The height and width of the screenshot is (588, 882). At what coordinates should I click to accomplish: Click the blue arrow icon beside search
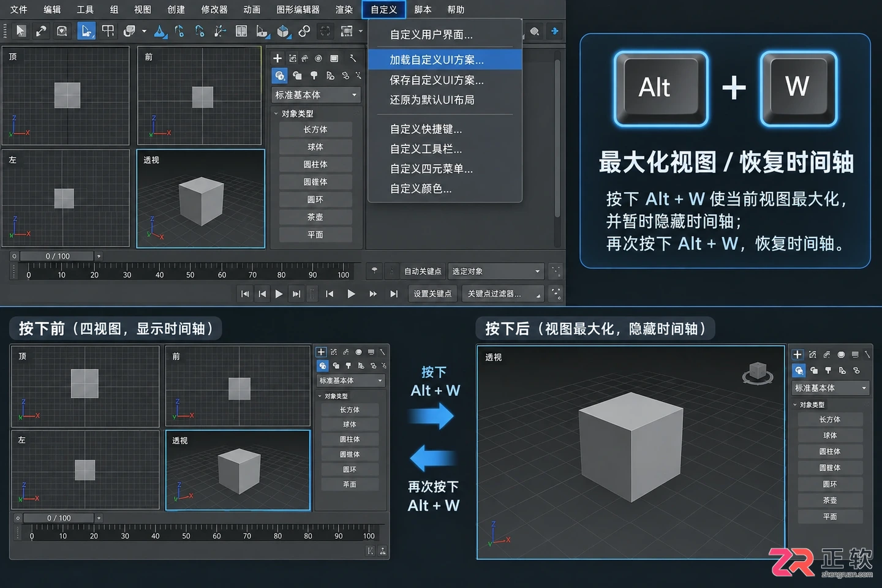pos(555,31)
